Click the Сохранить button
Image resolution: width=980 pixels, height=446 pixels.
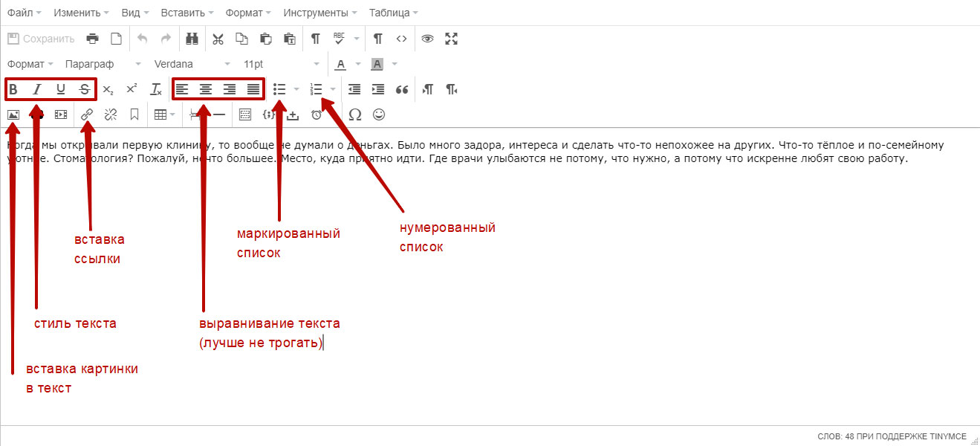42,39
